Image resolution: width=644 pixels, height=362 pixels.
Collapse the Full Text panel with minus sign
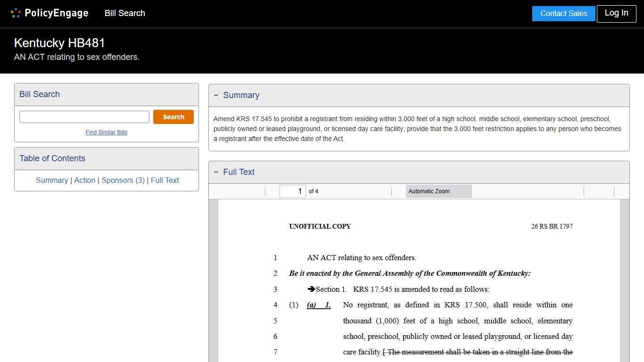[x=216, y=172]
